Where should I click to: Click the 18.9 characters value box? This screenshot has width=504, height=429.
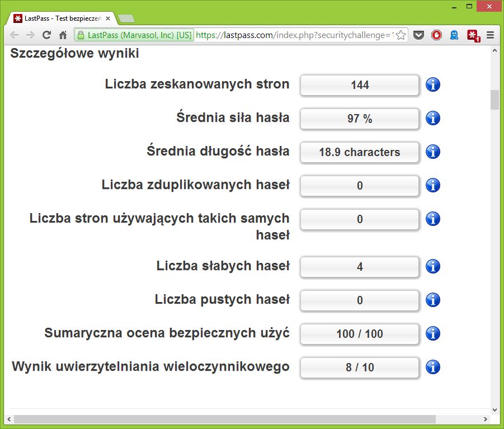(360, 152)
